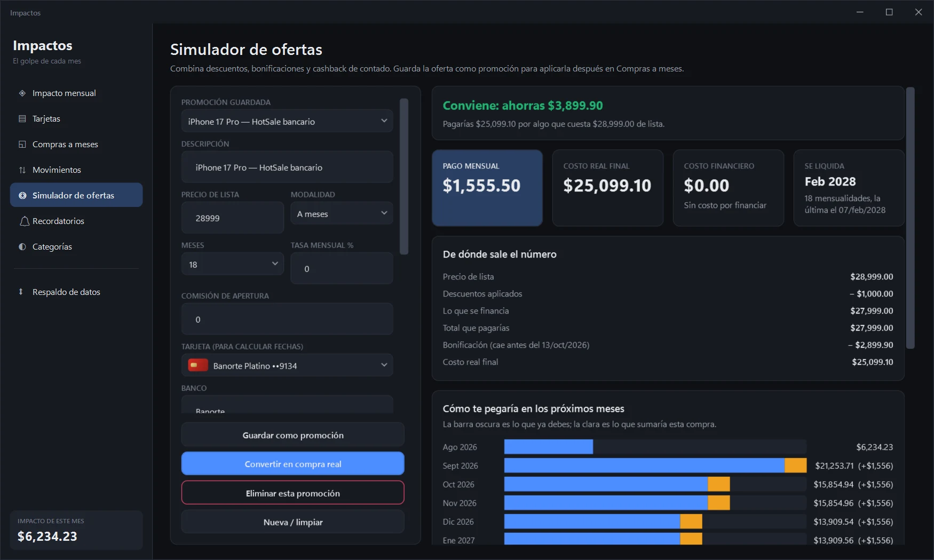Click the Costo financiero $0.00 card
934x560 pixels.
tap(729, 188)
